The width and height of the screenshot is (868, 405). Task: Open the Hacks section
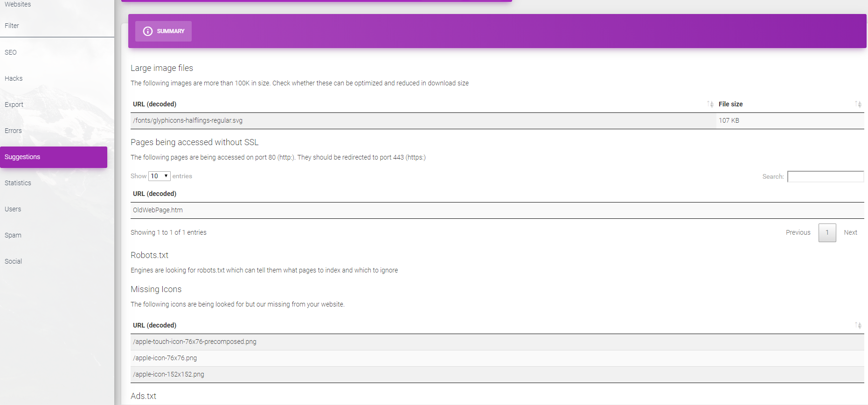[14, 78]
